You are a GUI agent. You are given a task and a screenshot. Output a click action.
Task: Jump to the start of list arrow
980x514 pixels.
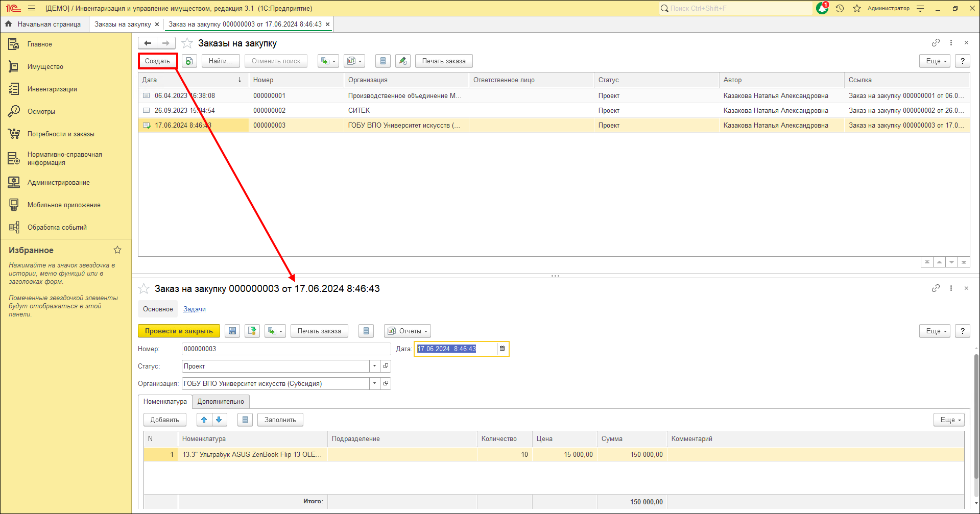[927, 262]
